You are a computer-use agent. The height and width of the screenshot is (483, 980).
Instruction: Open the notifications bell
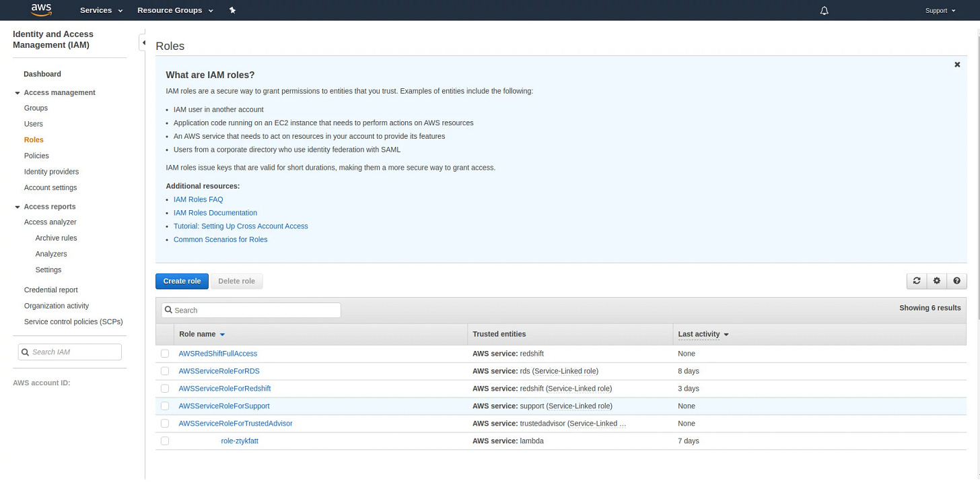(824, 10)
